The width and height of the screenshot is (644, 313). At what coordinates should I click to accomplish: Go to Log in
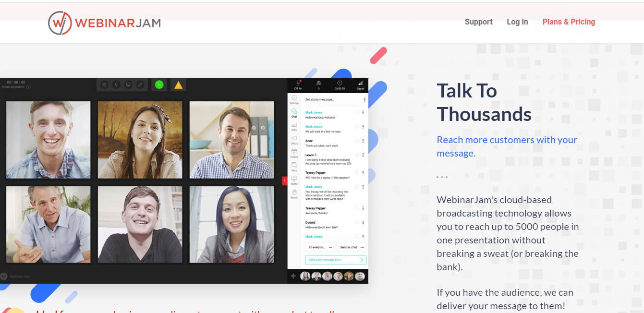pyautogui.click(x=517, y=22)
